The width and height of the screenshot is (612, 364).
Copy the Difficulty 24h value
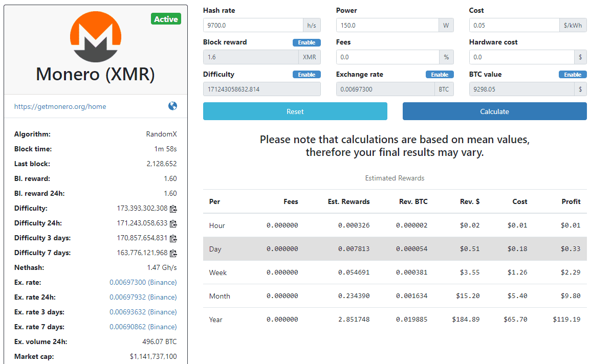pos(173,223)
